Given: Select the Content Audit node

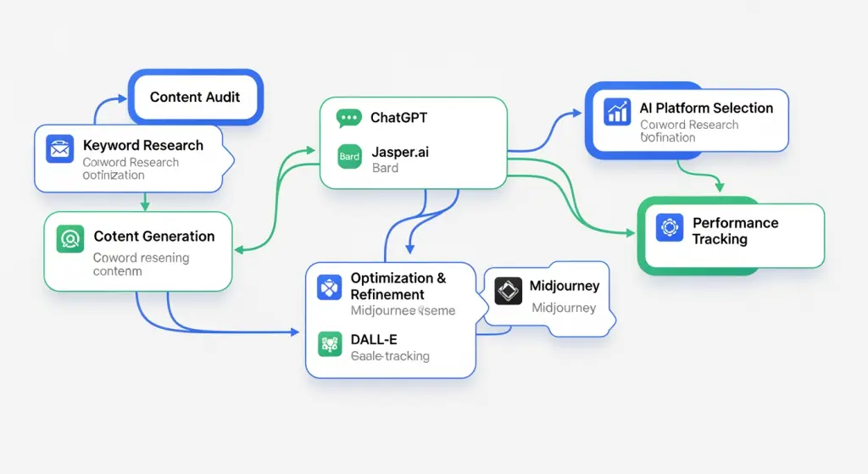Looking at the screenshot, I should tap(195, 97).
